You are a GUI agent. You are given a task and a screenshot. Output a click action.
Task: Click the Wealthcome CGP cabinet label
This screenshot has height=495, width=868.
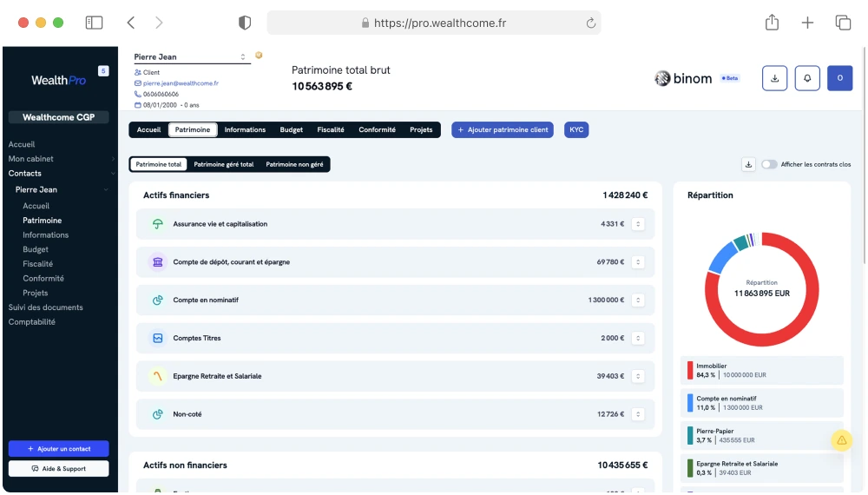[59, 117]
